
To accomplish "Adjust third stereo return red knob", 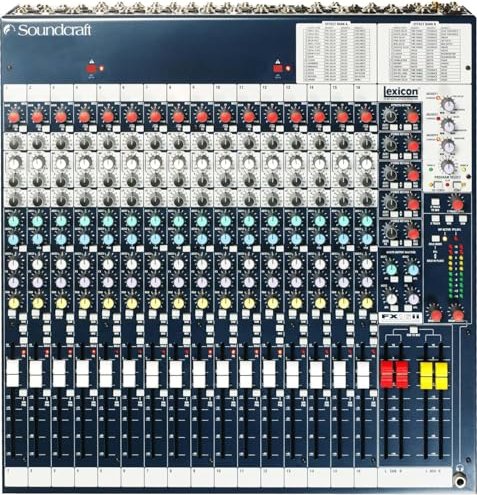I will coord(413,175).
